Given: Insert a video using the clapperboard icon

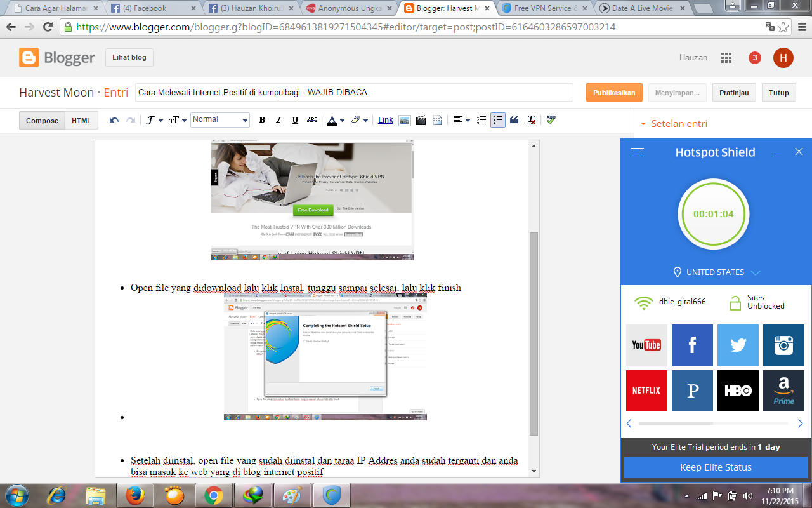Looking at the screenshot, I should point(421,120).
